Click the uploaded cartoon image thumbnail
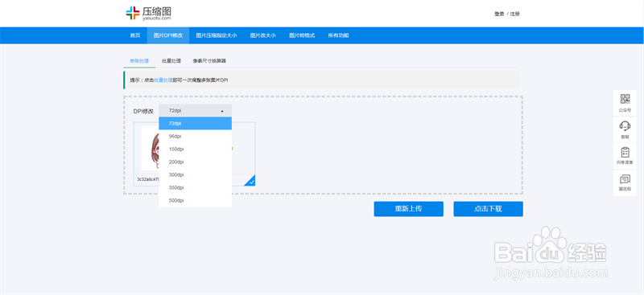Screen dimensions: 644x295 pyautogui.click(x=150, y=148)
